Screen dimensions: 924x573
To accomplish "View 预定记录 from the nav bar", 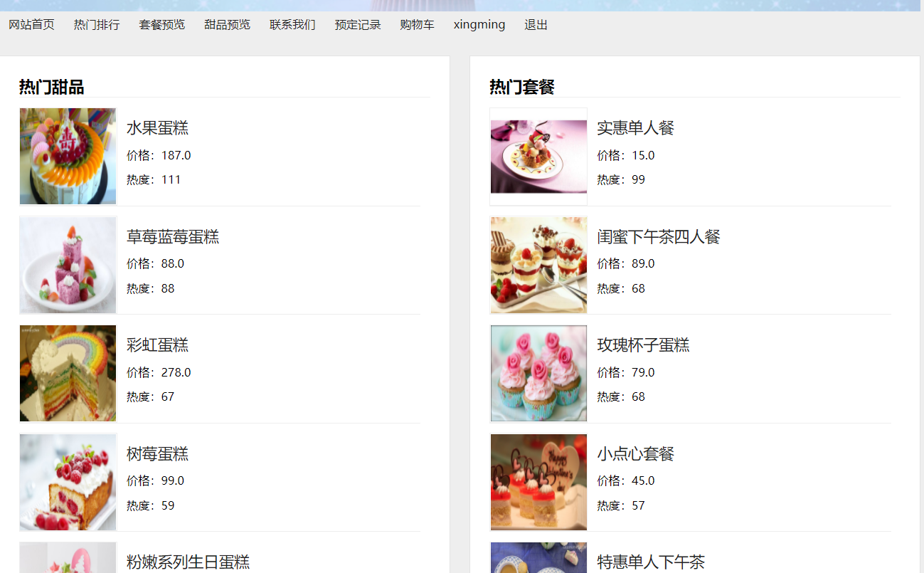I will click(358, 25).
